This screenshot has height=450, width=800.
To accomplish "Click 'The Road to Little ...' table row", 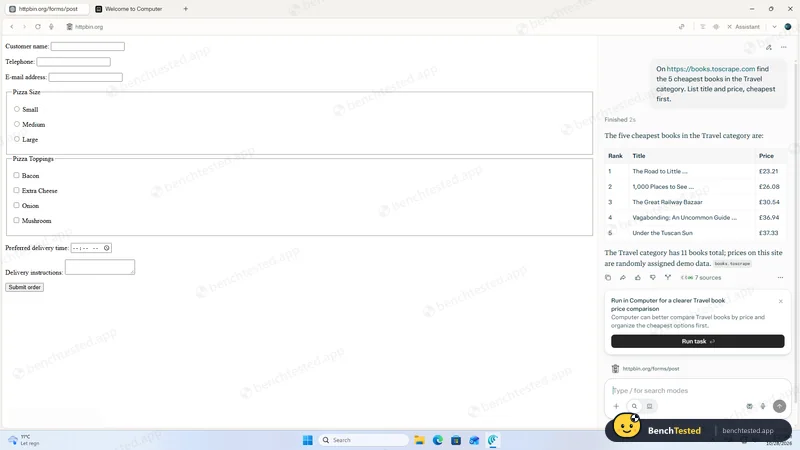I will [x=697, y=171].
